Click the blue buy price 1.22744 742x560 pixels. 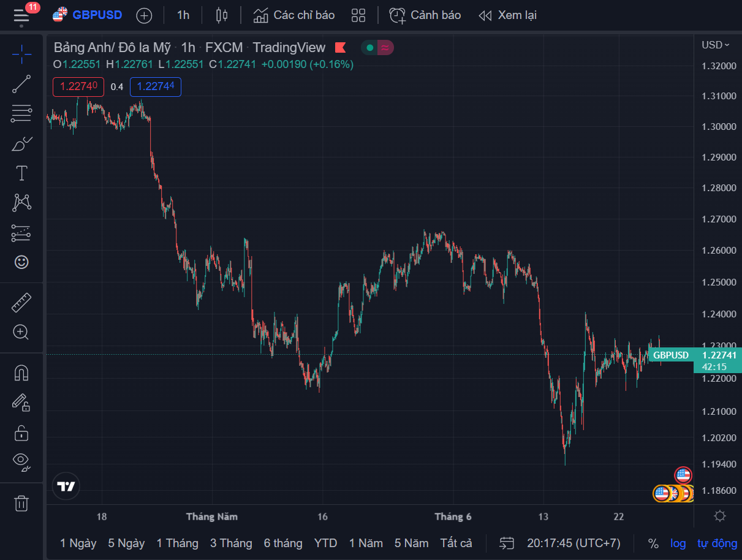pyautogui.click(x=156, y=86)
